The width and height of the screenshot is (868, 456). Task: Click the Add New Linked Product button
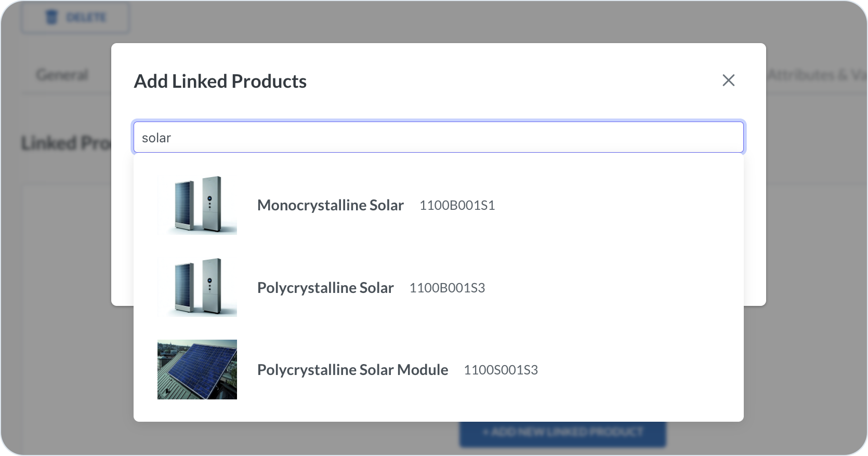point(562,432)
